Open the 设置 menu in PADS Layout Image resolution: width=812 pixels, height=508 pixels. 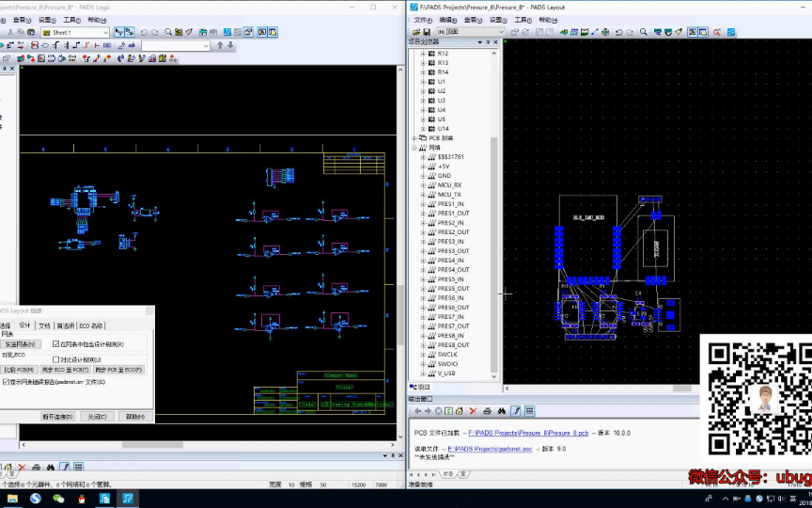tap(497, 19)
